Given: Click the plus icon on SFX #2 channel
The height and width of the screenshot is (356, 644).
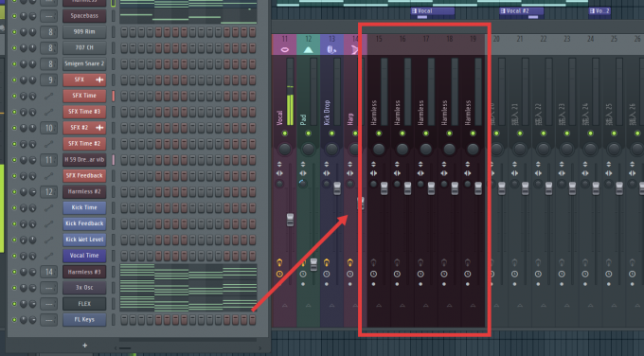Looking at the screenshot, I should point(99,128).
